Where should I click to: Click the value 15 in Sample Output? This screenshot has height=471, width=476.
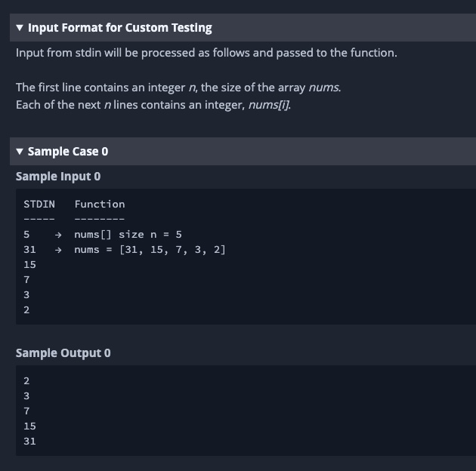click(30, 426)
